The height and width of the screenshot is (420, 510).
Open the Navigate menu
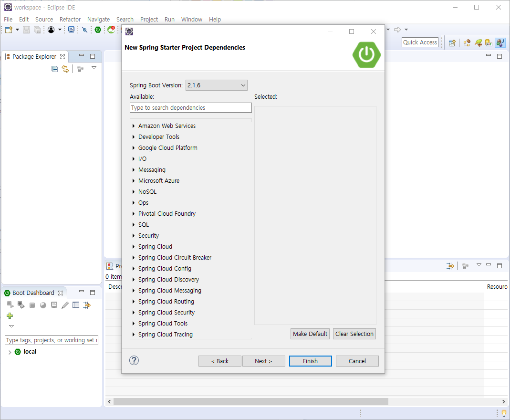click(x=99, y=20)
